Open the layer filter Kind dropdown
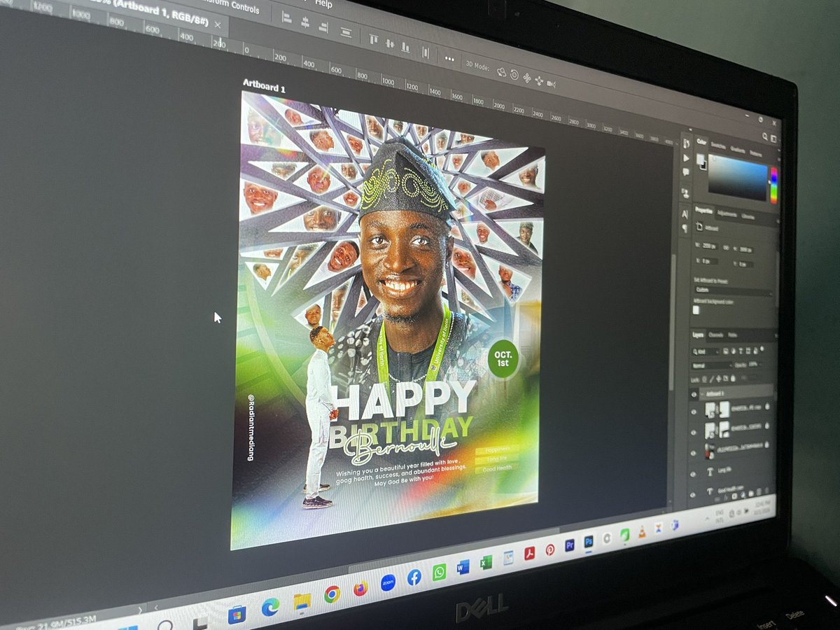This screenshot has height=630, width=840. tap(706, 350)
